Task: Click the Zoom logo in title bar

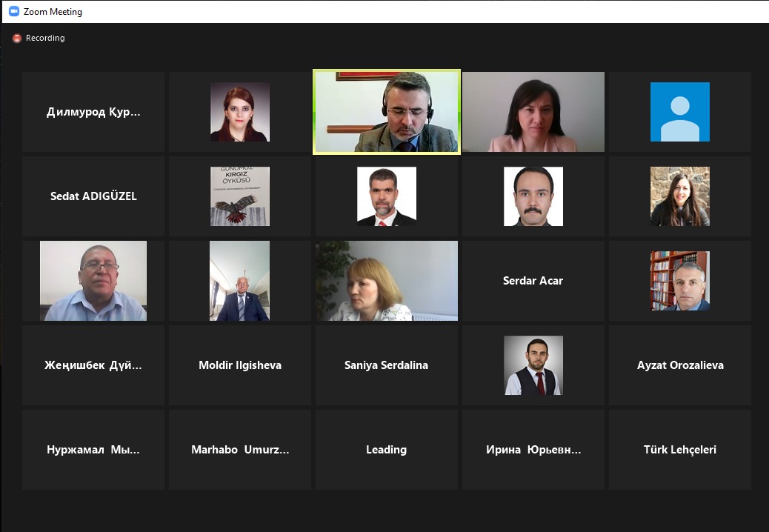Action: click(x=14, y=11)
